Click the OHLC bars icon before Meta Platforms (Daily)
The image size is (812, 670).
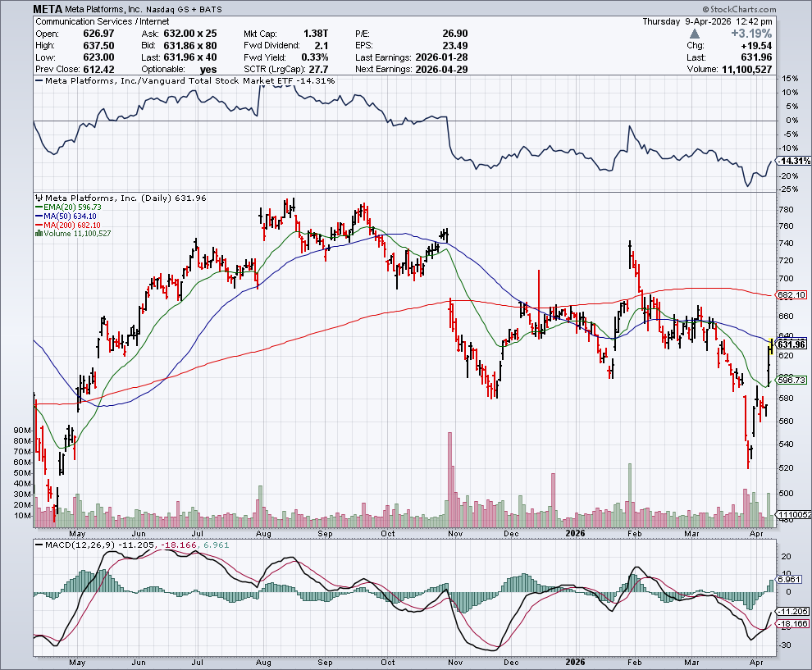(37, 198)
